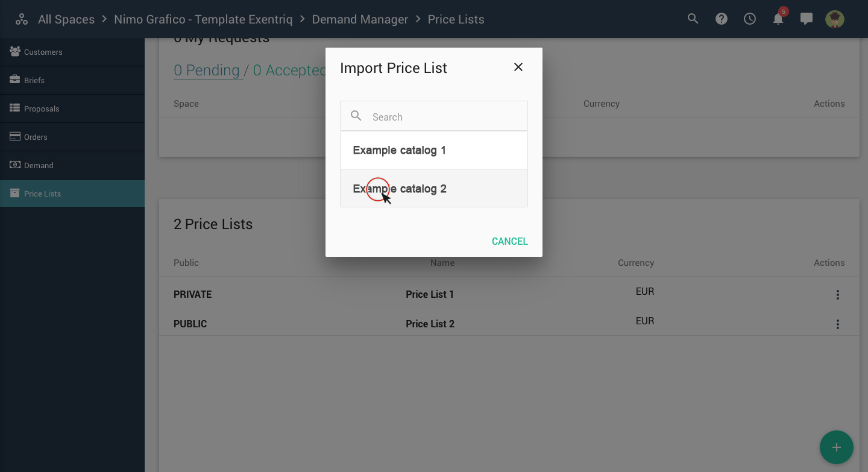
Task: Select Example catalog 2 from list
Action: coord(434,189)
